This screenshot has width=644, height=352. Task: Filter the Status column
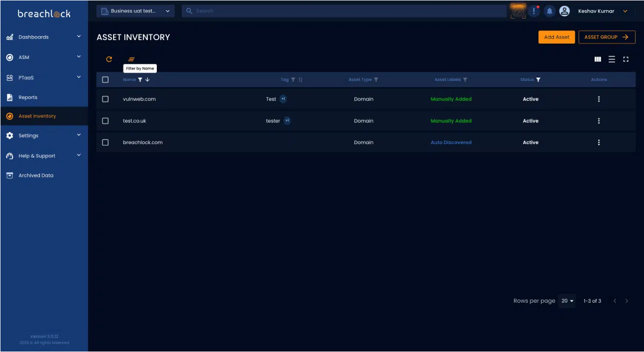(x=538, y=80)
